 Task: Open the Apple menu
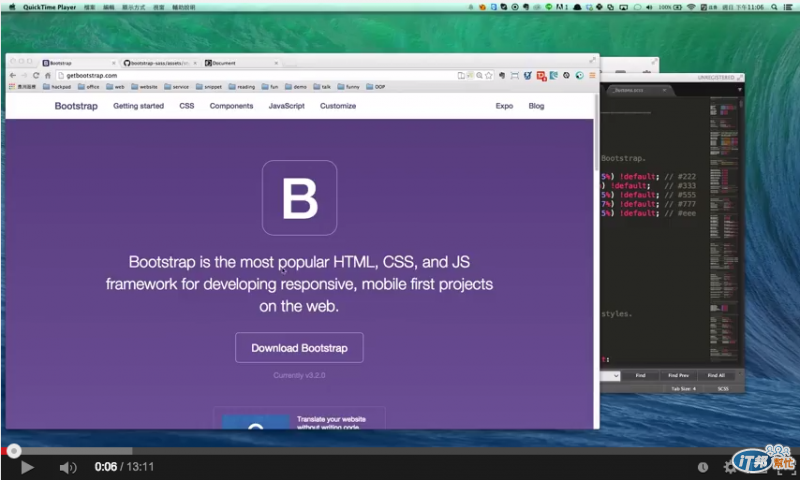(x=12, y=7)
